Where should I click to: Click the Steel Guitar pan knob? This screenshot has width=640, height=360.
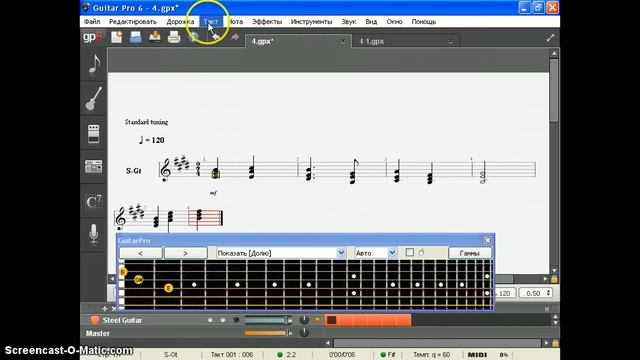point(304,320)
